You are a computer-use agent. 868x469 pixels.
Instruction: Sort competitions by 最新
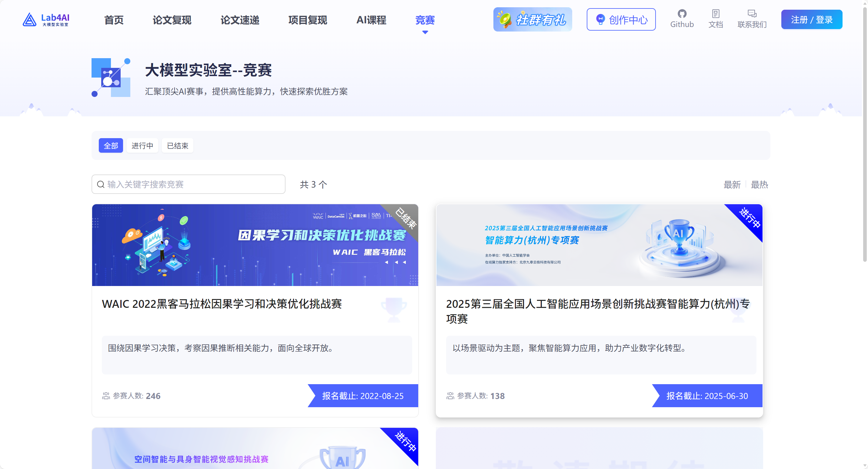(732, 185)
